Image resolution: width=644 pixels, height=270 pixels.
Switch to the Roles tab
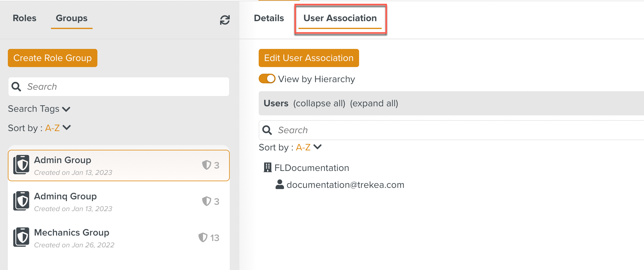24,18
